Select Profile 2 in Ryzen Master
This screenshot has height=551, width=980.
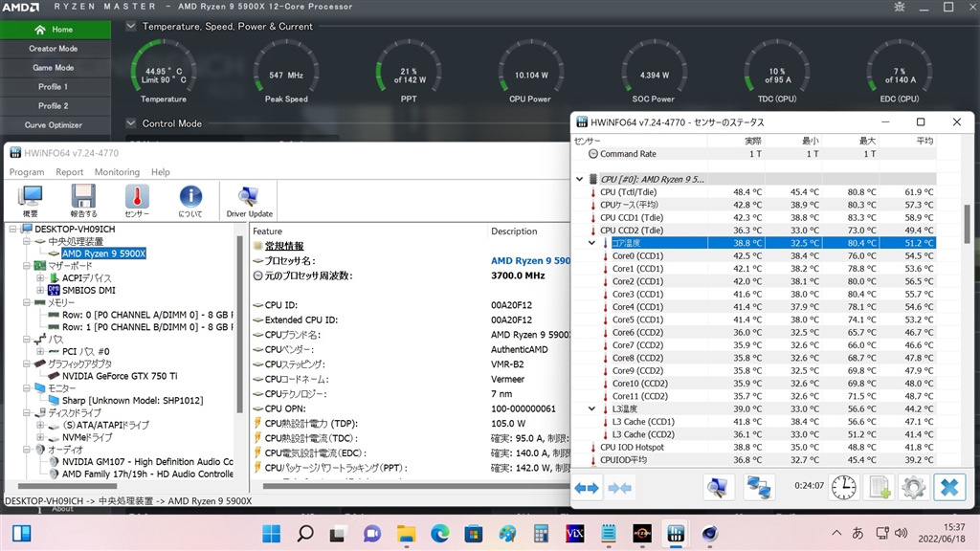click(x=56, y=105)
